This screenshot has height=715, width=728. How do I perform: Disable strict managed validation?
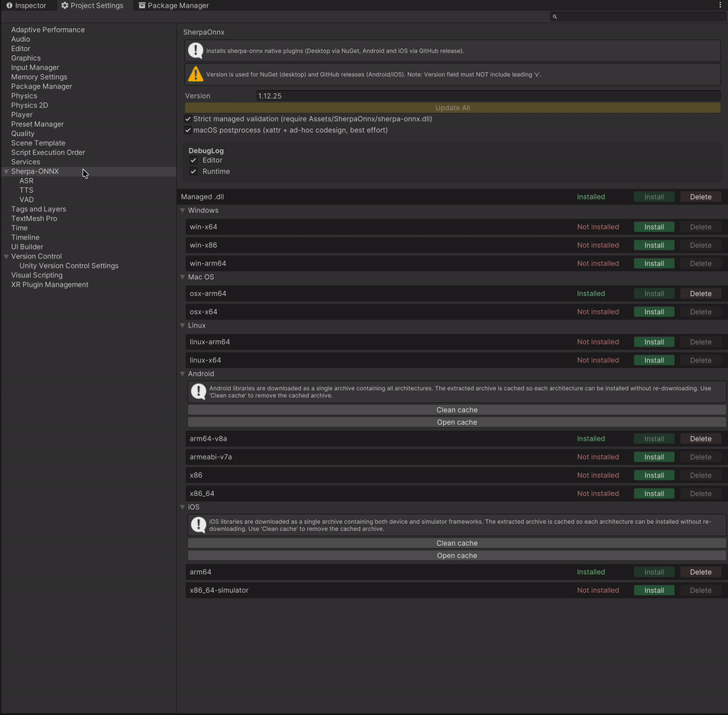pos(187,119)
